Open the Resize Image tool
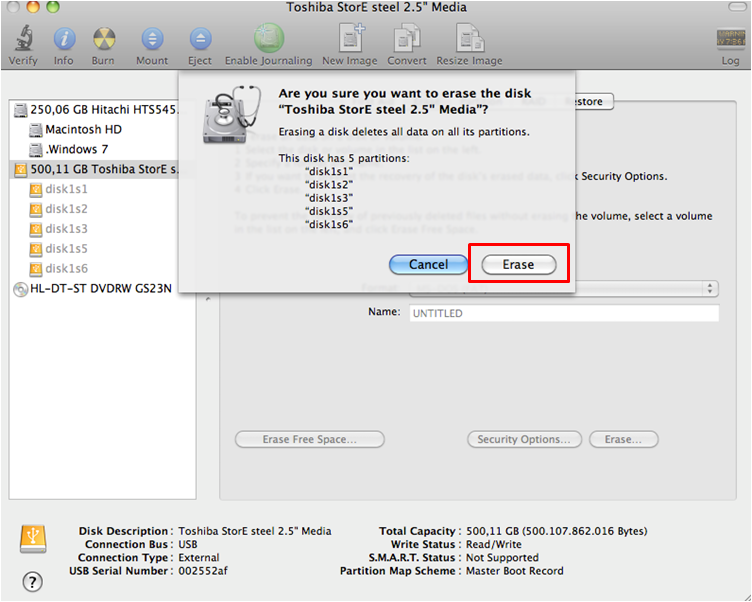This screenshot has width=752, height=602. (x=469, y=39)
